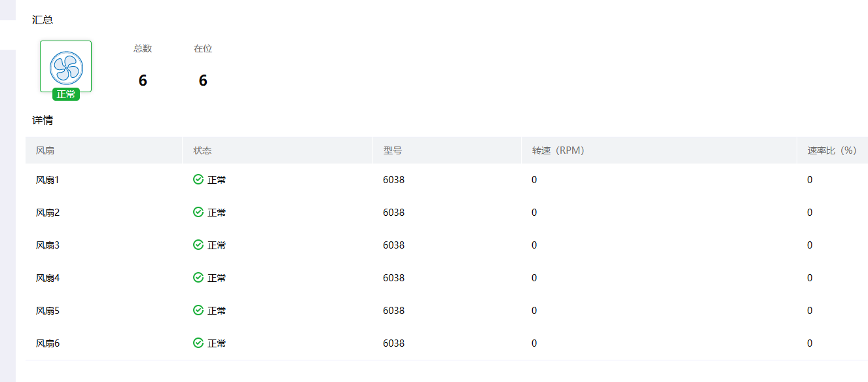Click the 风扇 column header
This screenshot has height=382, width=868.
tap(45, 150)
